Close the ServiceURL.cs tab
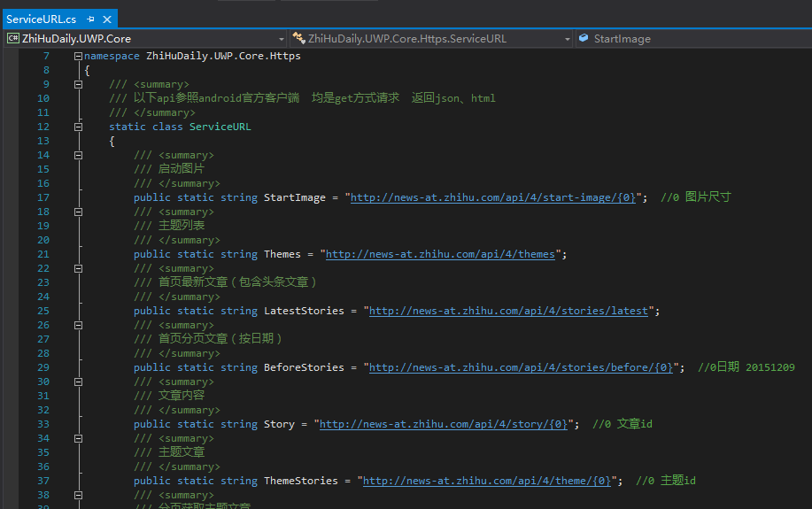This screenshot has height=509, width=812. pos(106,19)
